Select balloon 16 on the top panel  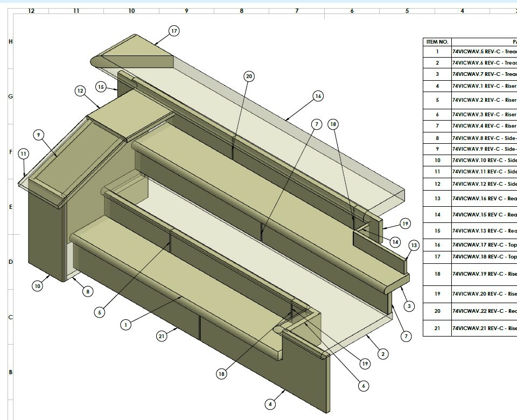point(318,96)
